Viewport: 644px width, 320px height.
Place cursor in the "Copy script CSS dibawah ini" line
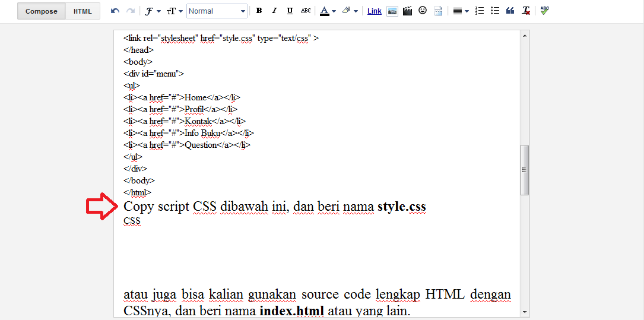[275, 207]
